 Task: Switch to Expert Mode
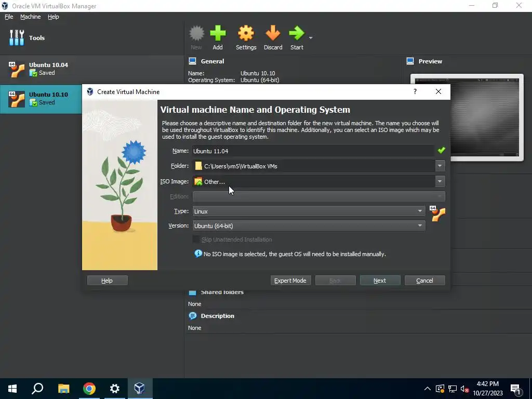pos(290,280)
